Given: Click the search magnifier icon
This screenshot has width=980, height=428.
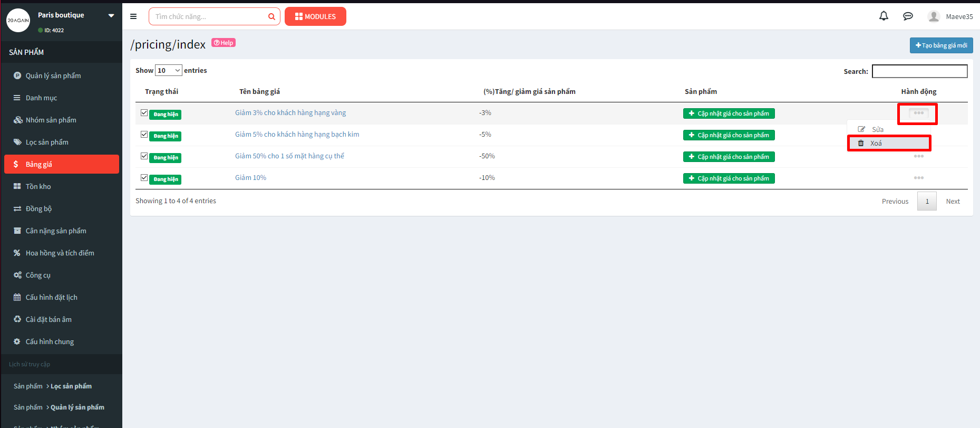Looking at the screenshot, I should tap(271, 17).
